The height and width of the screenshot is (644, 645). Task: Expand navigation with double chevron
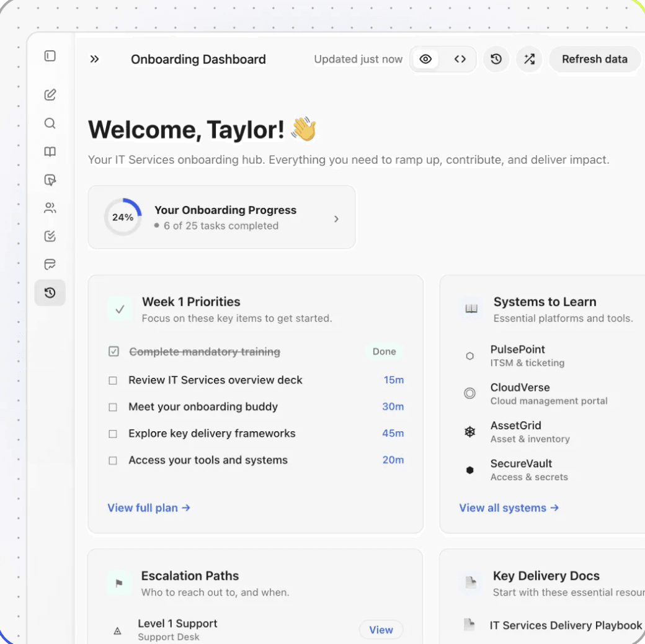[x=95, y=59]
